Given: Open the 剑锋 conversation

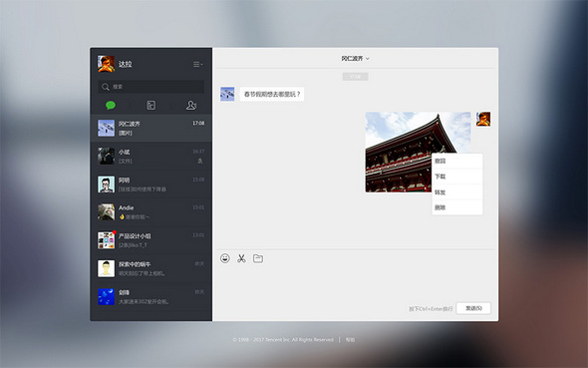Looking at the screenshot, I should pos(151,297).
